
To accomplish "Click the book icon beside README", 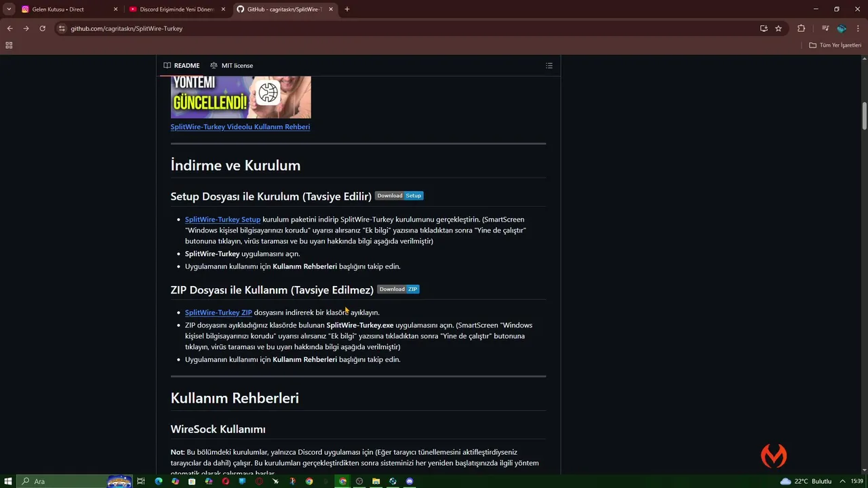I will (167, 66).
